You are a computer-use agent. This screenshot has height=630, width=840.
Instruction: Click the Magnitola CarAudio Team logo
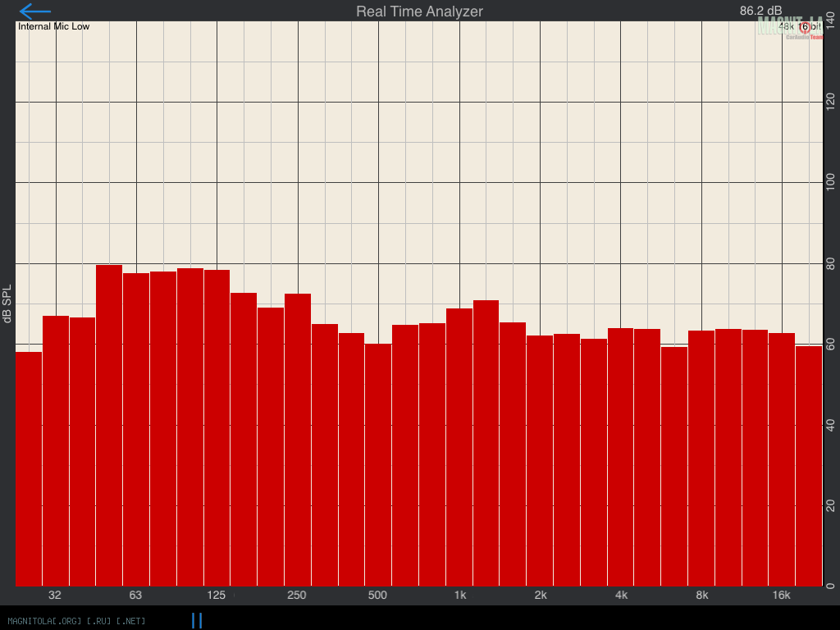[790, 27]
